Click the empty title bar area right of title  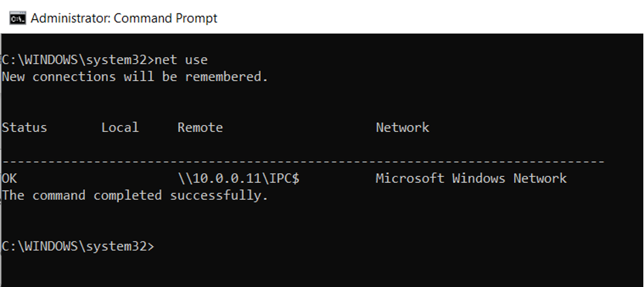coord(428,18)
